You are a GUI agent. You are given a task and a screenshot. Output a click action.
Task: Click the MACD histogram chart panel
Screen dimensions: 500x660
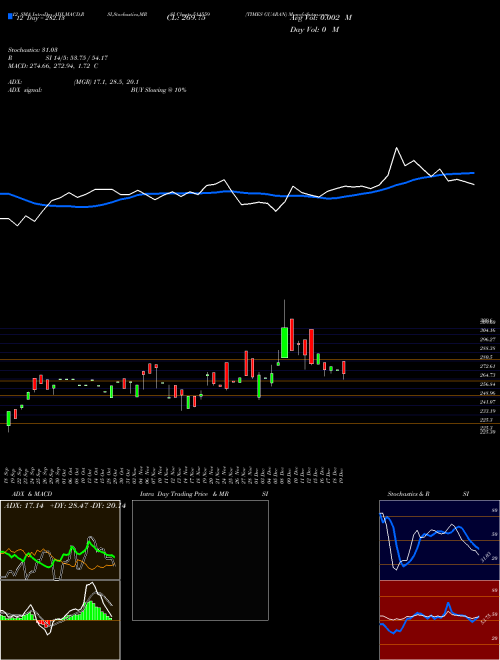60,620
